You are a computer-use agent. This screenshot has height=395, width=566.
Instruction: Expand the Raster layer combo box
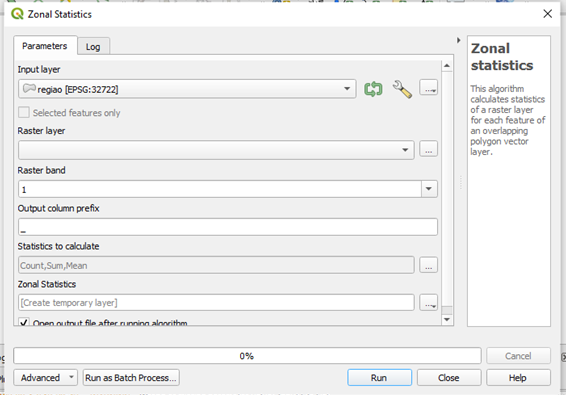[x=216, y=150]
